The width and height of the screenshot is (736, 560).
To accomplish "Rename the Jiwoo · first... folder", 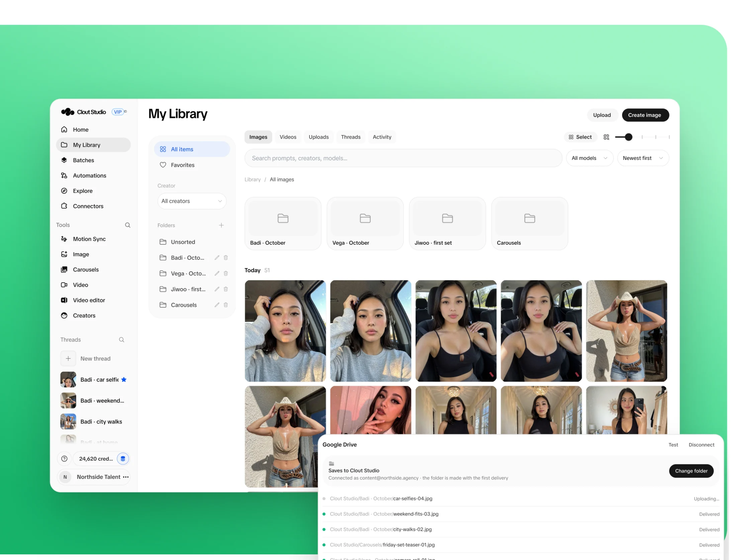I will pos(217,290).
